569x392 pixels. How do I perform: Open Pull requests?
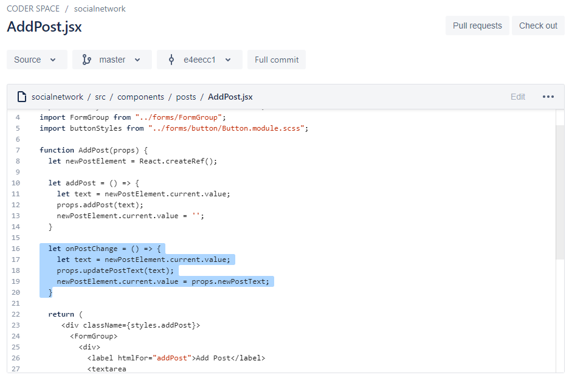[x=477, y=26]
